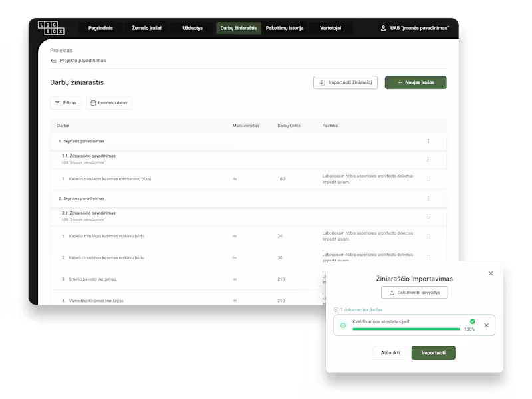532x399 pixels.
Task: Select row 2.1. Žiniaraščio pavadinimas
Action: pos(248,217)
